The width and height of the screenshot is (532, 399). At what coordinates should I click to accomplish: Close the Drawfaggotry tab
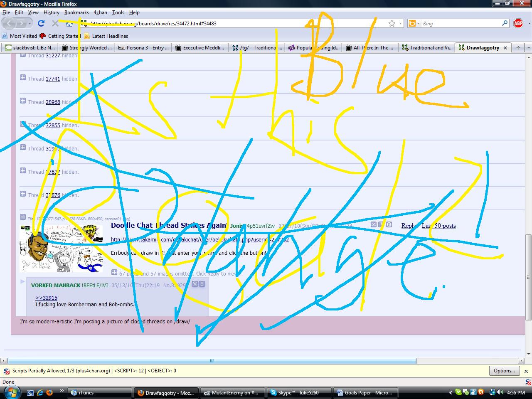pyautogui.click(x=505, y=48)
